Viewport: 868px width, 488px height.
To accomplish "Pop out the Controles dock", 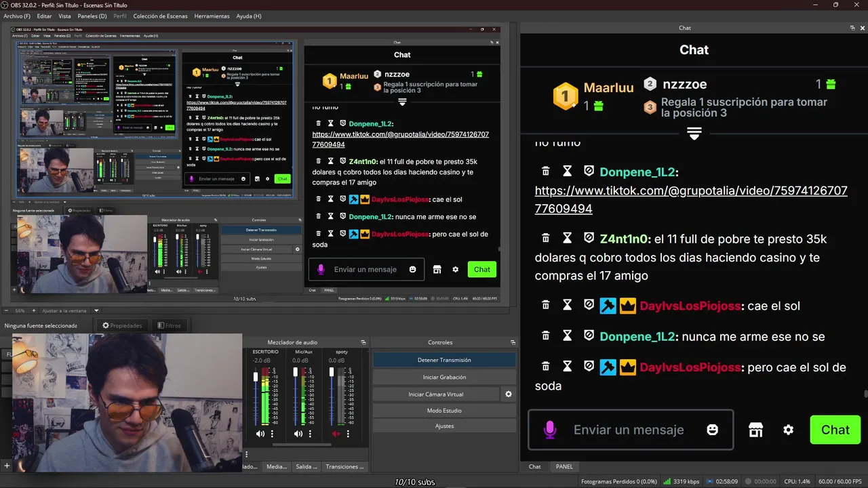I will pos(513,342).
